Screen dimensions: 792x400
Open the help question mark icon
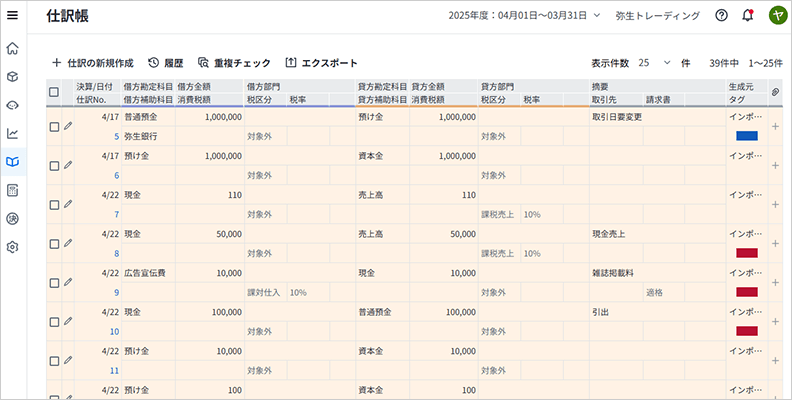click(x=721, y=15)
